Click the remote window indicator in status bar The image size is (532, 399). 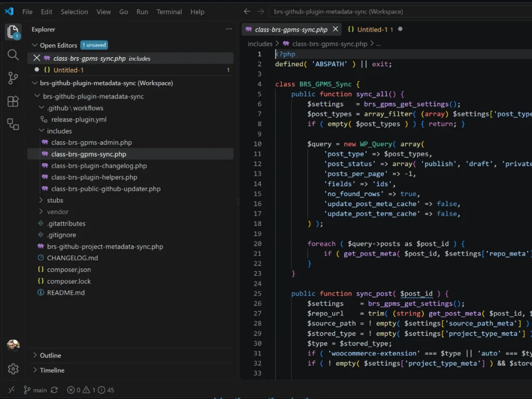pos(11,390)
